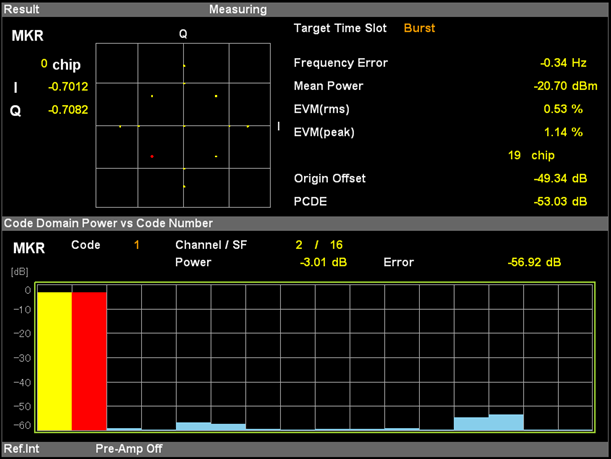Click the red marker point in constellation
Screen dimensions: 611x459
click(151, 157)
